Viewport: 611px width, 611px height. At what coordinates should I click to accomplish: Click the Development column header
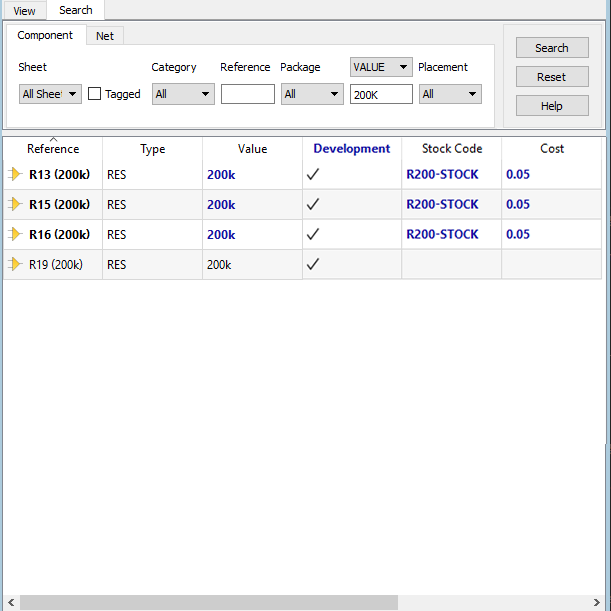click(x=352, y=148)
